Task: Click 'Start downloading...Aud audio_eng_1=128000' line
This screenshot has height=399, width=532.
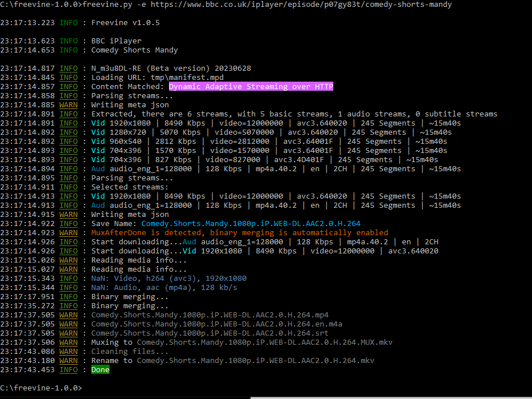Action: 265,242
